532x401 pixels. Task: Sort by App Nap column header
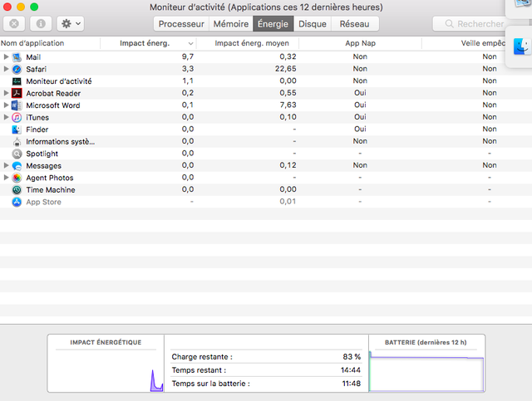[x=360, y=43]
